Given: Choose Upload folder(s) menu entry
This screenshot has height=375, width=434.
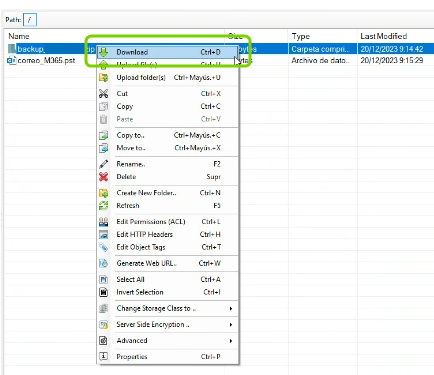Looking at the screenshot, I should point(168,78).
